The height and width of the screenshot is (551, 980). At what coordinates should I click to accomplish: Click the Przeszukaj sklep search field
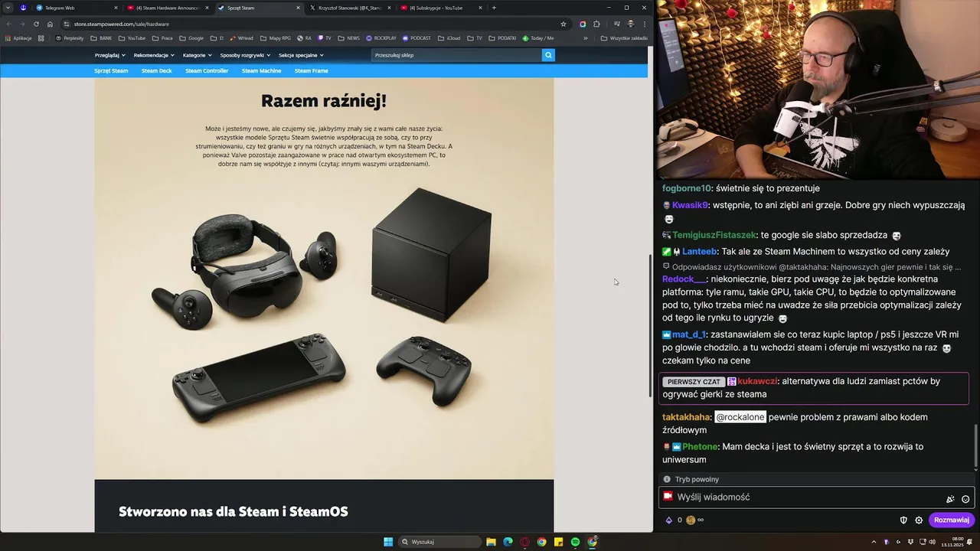pos(456,55)
